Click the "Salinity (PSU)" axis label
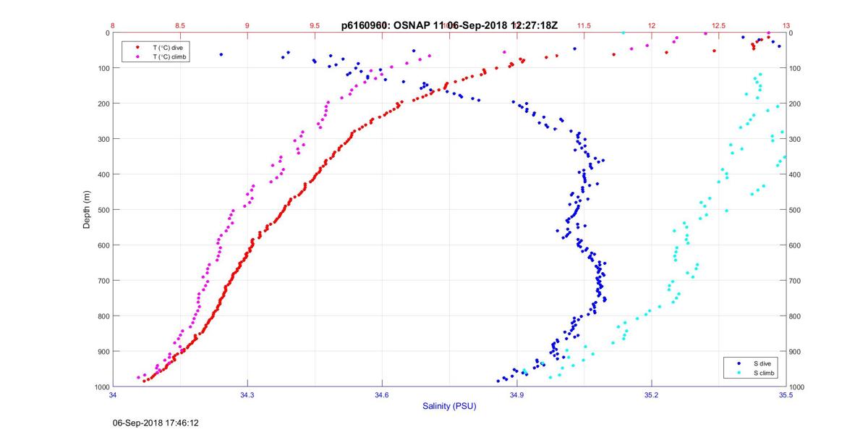 click(x=449, y=407)
